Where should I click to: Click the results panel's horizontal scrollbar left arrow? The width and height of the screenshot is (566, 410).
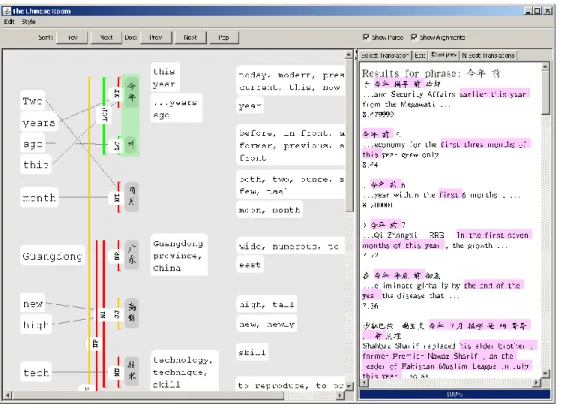tap(364, 382)
